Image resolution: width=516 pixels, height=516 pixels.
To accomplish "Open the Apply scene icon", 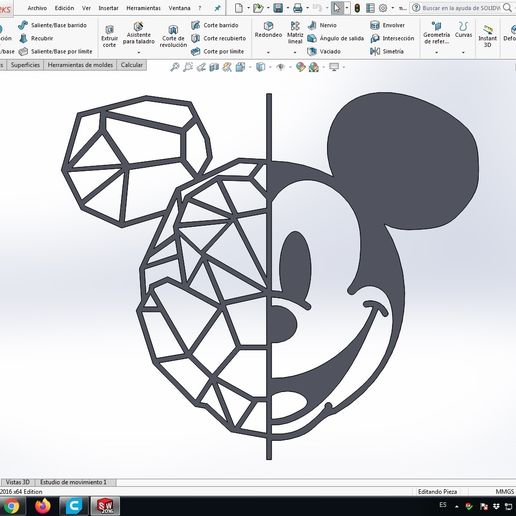I will coord(314,67).
